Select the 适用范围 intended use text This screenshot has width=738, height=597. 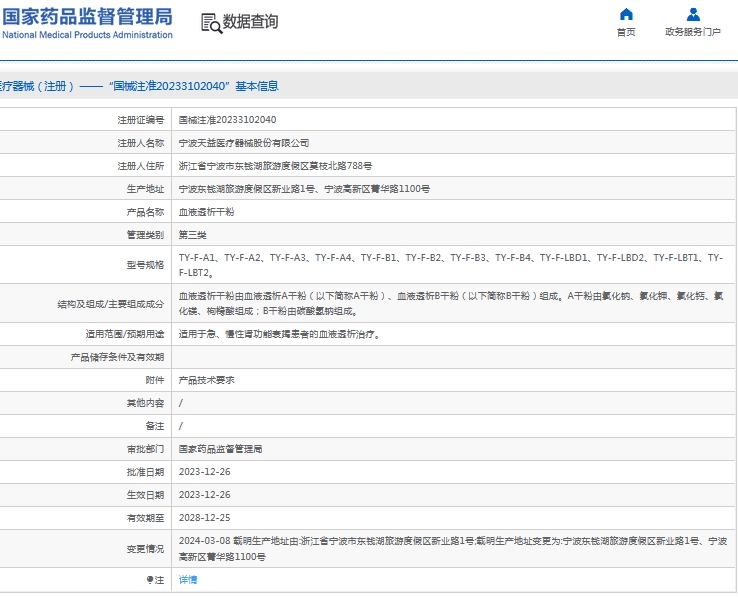(x=280, y=334)
